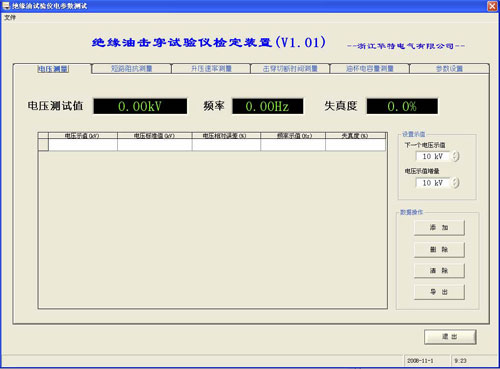Image resolution: width=500 pixels, height=369 pixels.
Task: Open the 文件 menu
Action: point(10,18)
